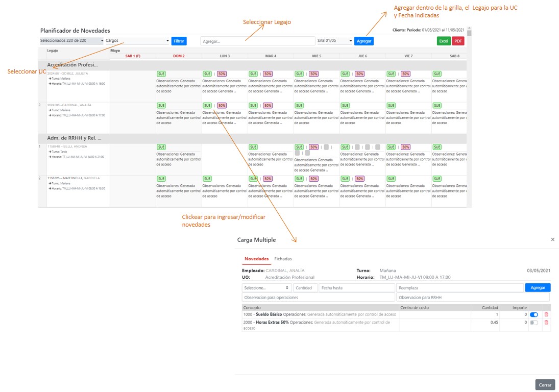Select the Novedades tab
Screen dimensions: 559x392
(256, 259)
